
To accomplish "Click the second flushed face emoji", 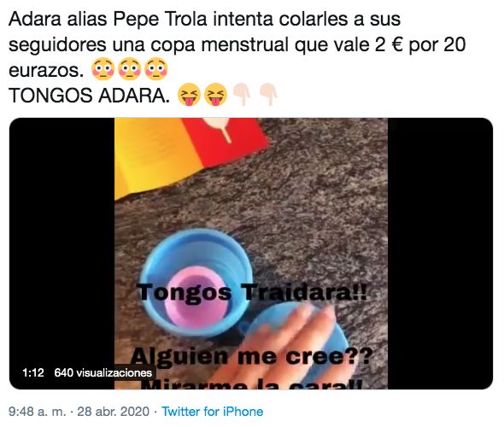I will pyautogui.click(x=129, y=69).
